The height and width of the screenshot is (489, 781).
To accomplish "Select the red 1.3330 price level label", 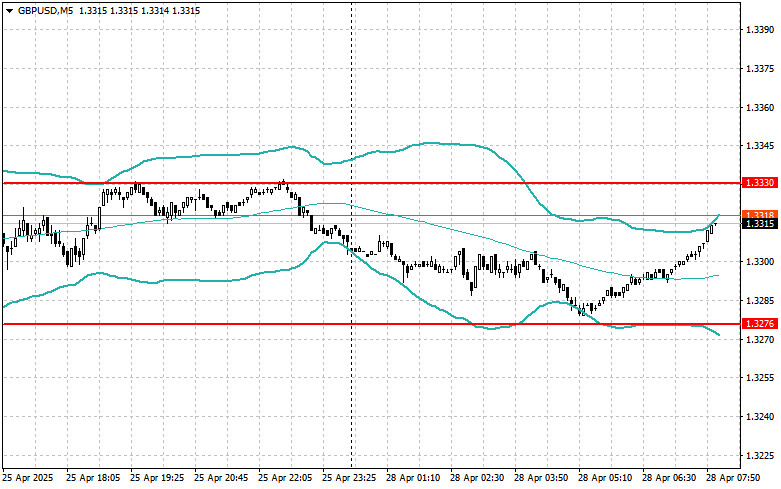I will point(759,183).
